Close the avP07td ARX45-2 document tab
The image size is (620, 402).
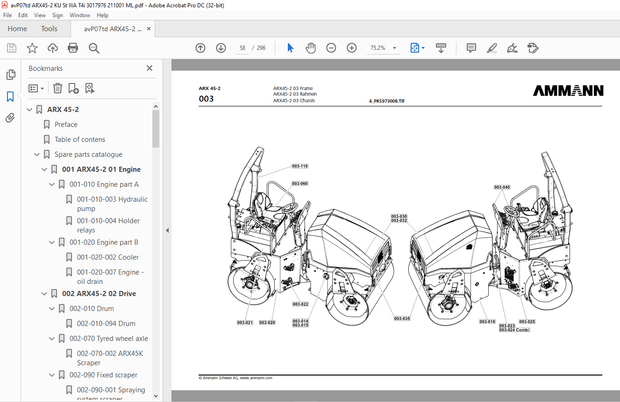pos(149,28)
